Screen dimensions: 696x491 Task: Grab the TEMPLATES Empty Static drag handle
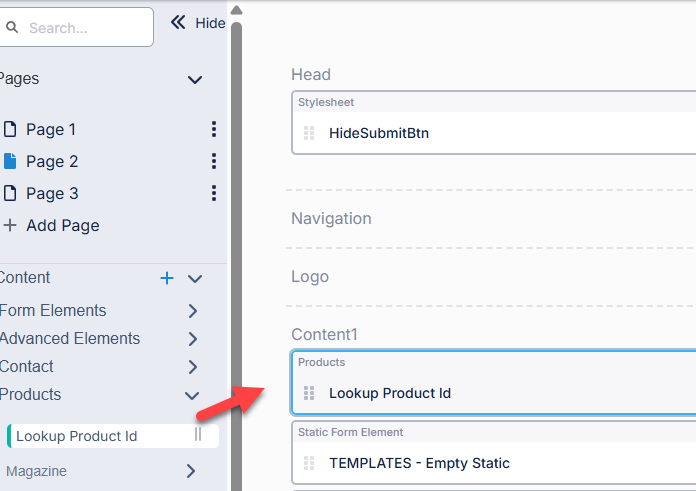click(309, 463)
